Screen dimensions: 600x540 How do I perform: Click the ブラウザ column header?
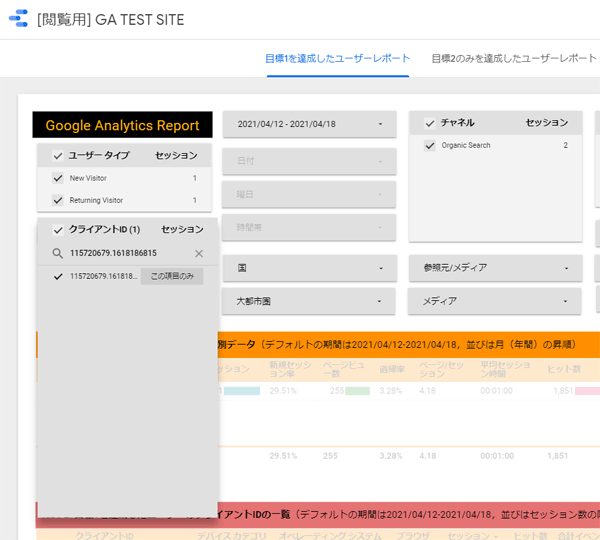click(412, 536)
